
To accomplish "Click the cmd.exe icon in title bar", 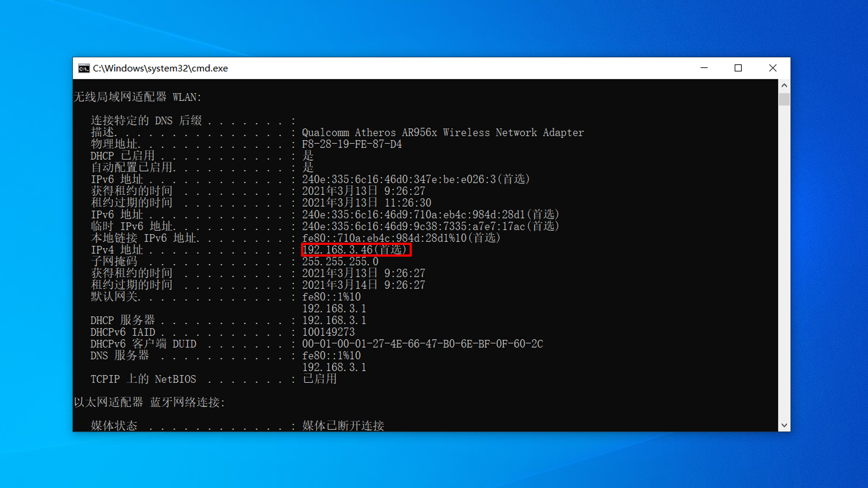I will [x=84, y=68].
